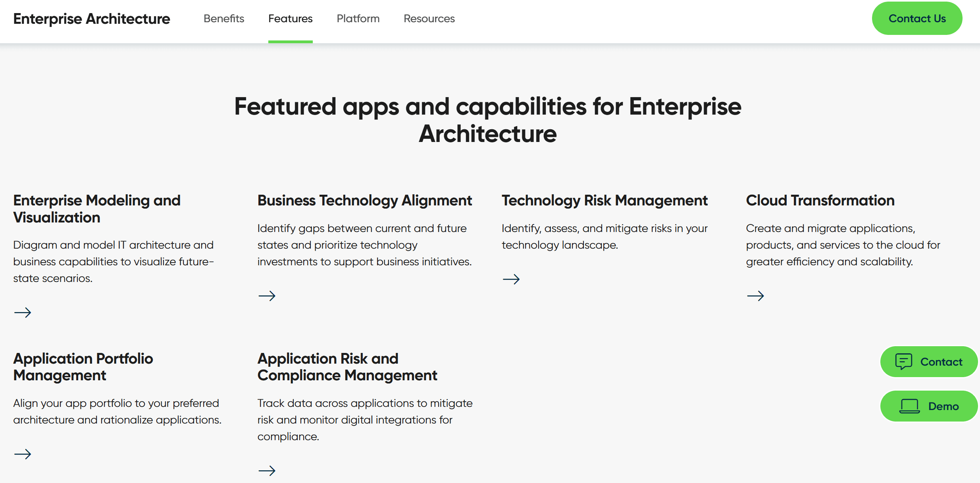Select the Features tab
Screen dimensions: 980x483
point(291,19)
